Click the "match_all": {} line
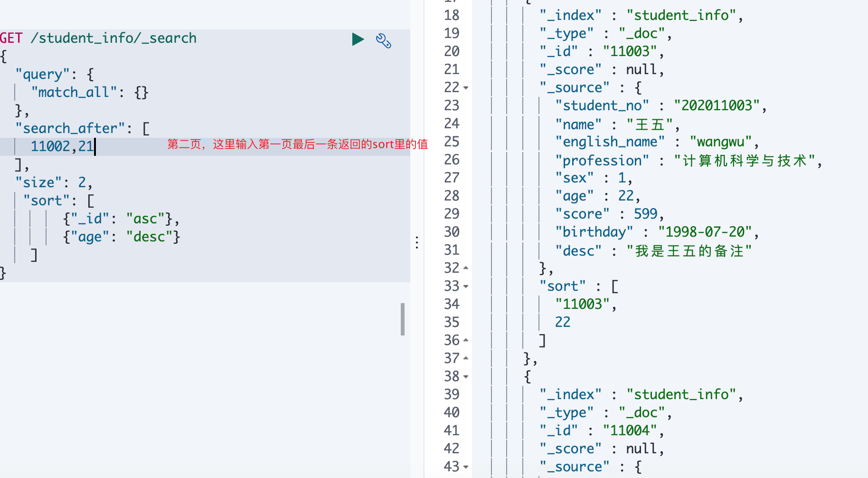 pyautogui.click(x=90, y=92)
